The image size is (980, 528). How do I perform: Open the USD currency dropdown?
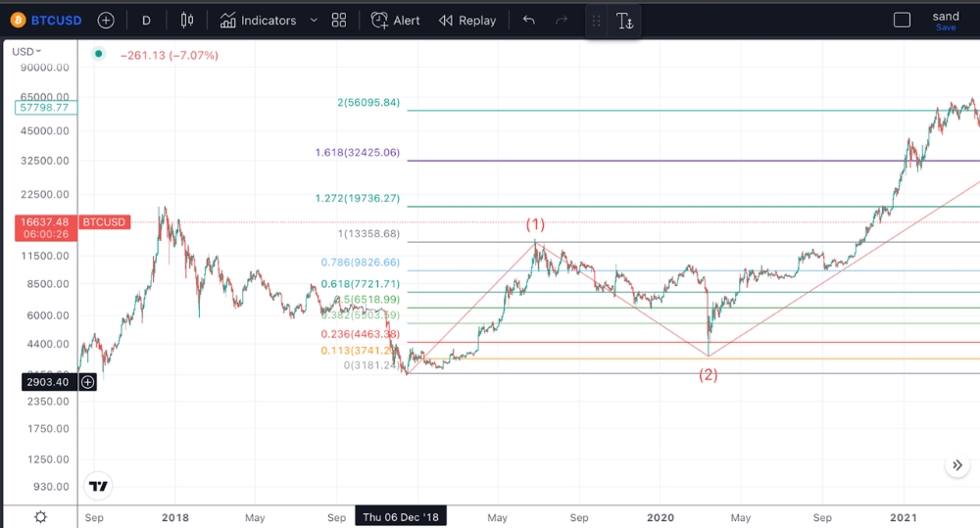[26, 51]
